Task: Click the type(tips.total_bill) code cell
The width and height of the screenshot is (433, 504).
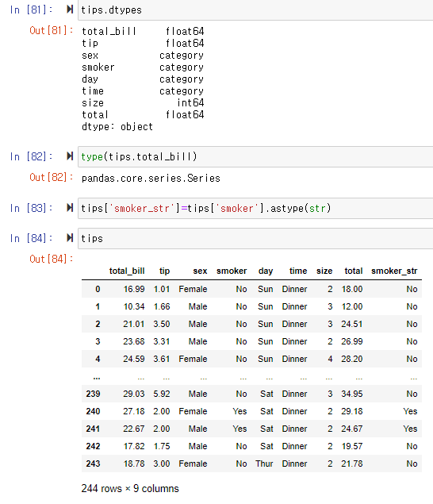Action: [255, 156]
